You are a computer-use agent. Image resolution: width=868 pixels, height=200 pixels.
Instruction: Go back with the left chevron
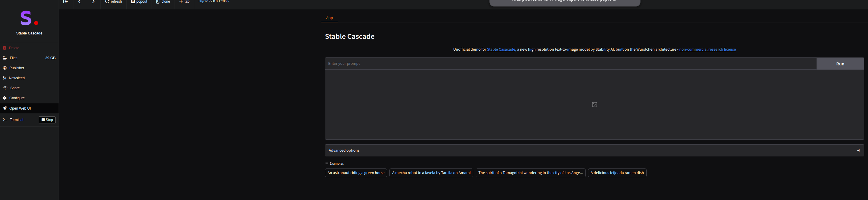(79, 2)
